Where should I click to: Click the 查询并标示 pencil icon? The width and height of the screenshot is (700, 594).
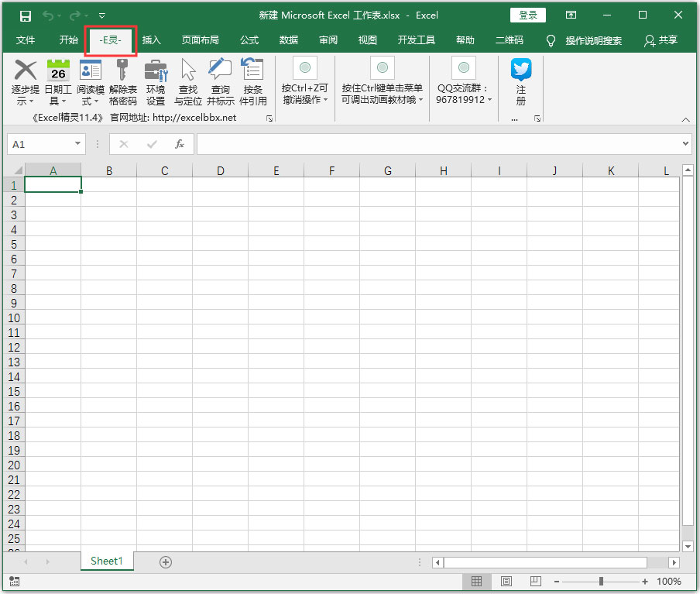(x=220, y=70)
